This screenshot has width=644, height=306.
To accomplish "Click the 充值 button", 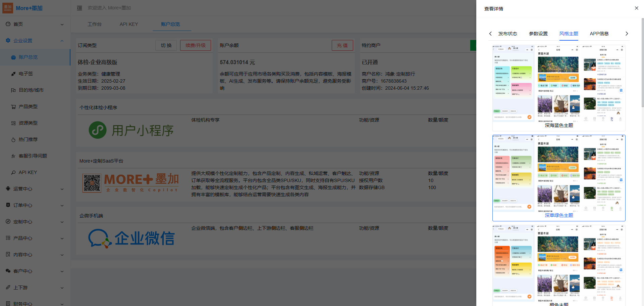I will tap(342, 45).
